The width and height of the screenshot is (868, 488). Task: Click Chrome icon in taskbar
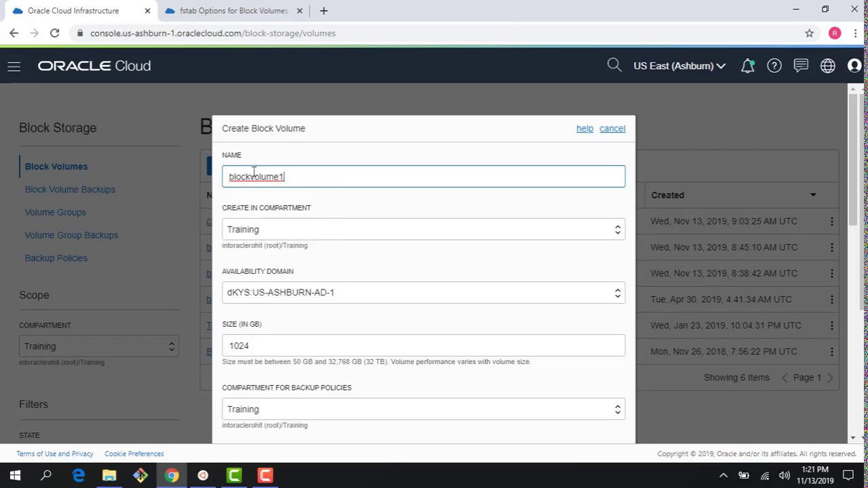pyautogui.click(x=172, y=475)
